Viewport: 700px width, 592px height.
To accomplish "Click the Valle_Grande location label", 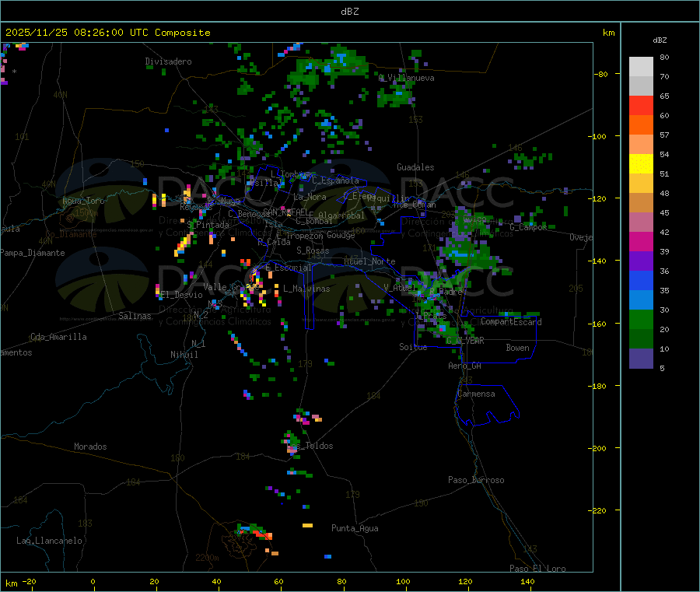I will (230, 286).
